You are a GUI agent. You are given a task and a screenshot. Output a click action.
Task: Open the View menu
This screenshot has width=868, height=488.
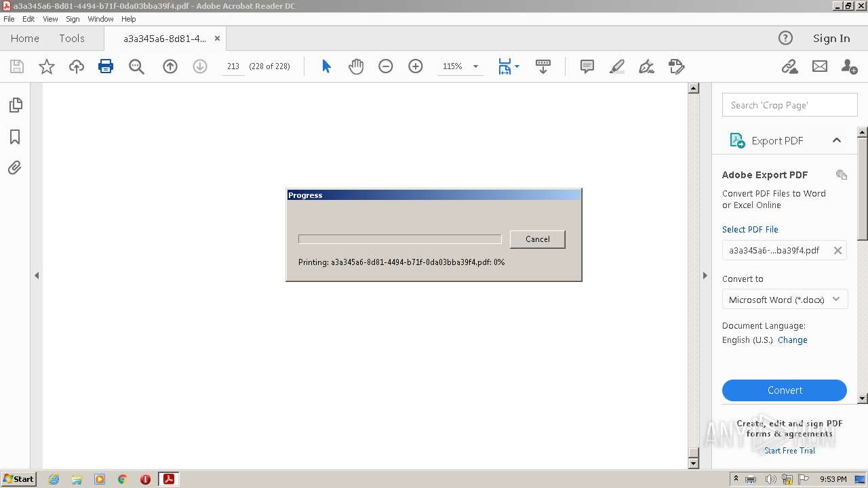(x=50, y=19)
